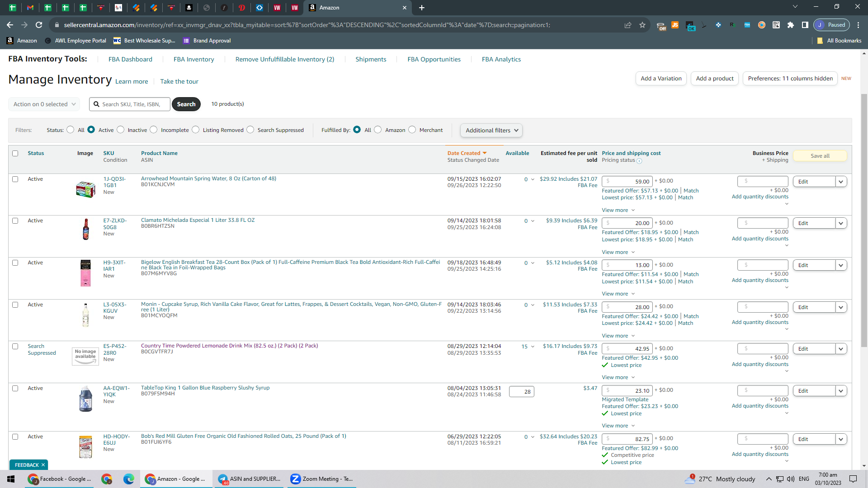Open the share page icon in address bar
The height and width of the screenshot is (488, 868).
click(x=628, y=25)
